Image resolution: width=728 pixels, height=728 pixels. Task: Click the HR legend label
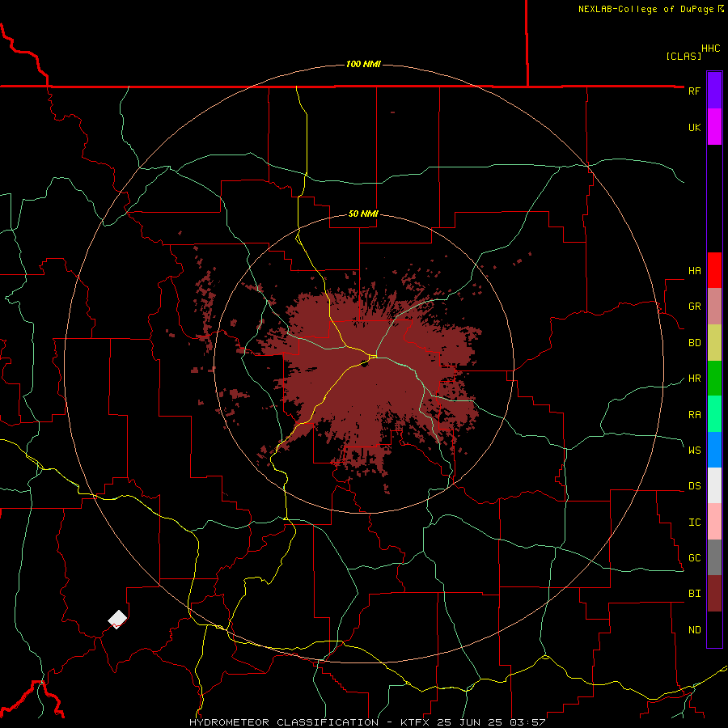[x=694, y=378]
